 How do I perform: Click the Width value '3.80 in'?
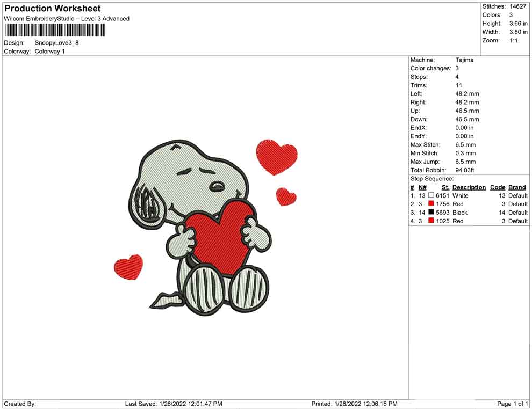click(519, 32)
